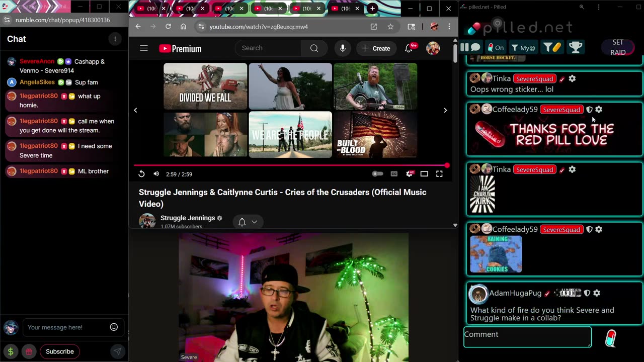
Task: Click the YouTube search magnifier button
Action: tap(314, 48)
